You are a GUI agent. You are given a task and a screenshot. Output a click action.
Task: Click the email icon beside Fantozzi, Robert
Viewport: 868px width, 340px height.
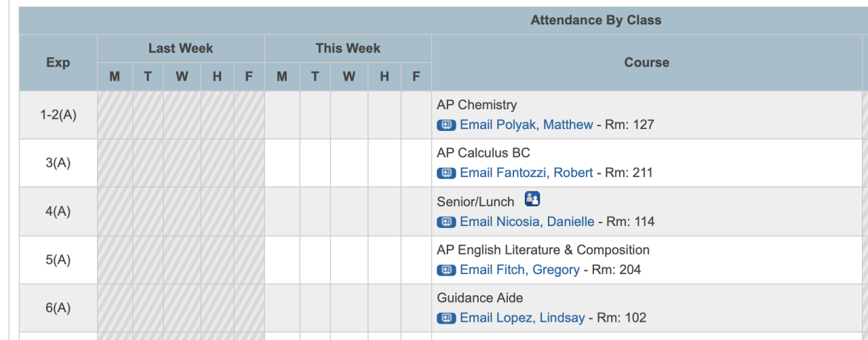point(446,173)
